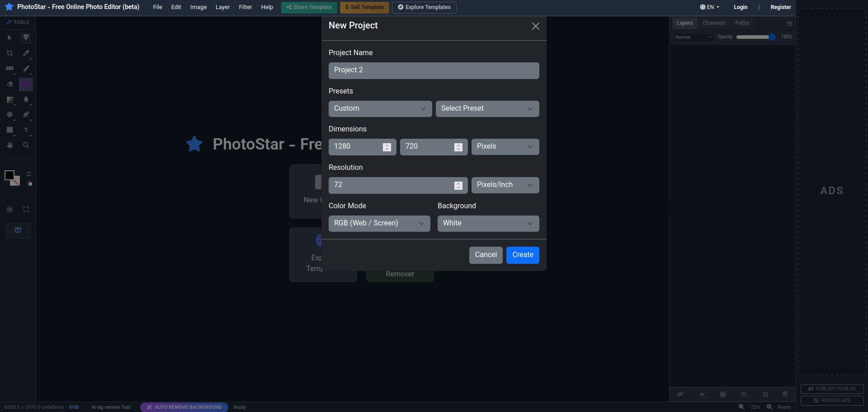Screen dimensions: 868x412
Task: Select the Brush tool
Action: (26, 69)
